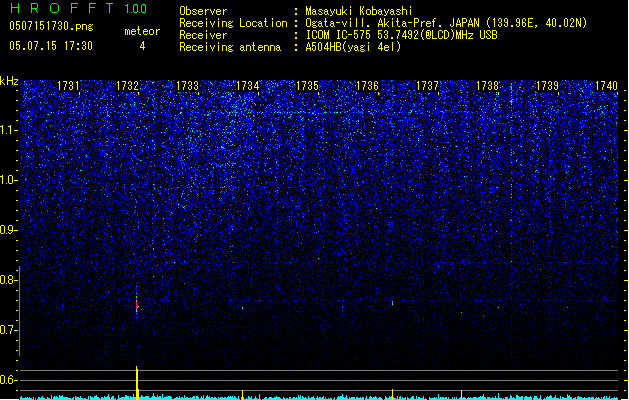Image resolution: width=629 pixels, height=400 pixels.
Task: Click the faint echo dot near 1734
Action: 242,308
